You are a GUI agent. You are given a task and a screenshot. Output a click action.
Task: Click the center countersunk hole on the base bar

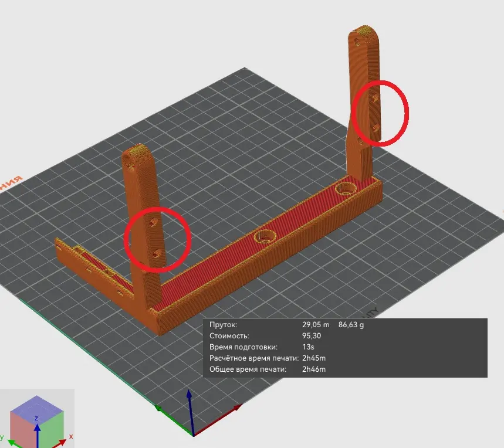266,237
